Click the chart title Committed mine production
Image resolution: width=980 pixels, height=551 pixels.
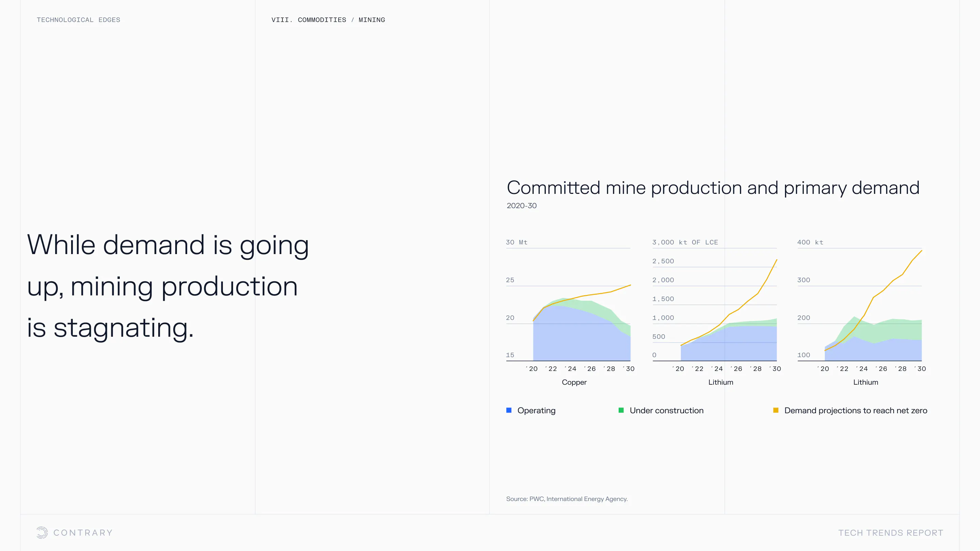tap(713, 188)
